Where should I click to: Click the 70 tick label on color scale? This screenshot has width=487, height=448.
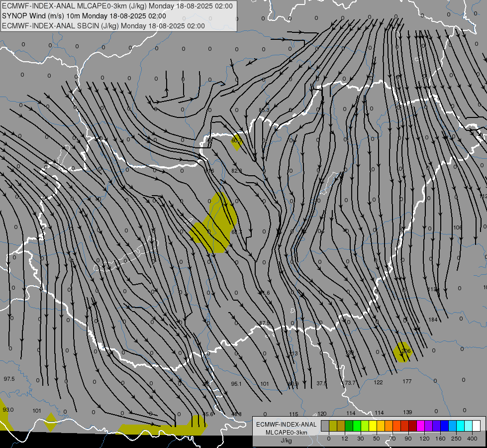392,439
